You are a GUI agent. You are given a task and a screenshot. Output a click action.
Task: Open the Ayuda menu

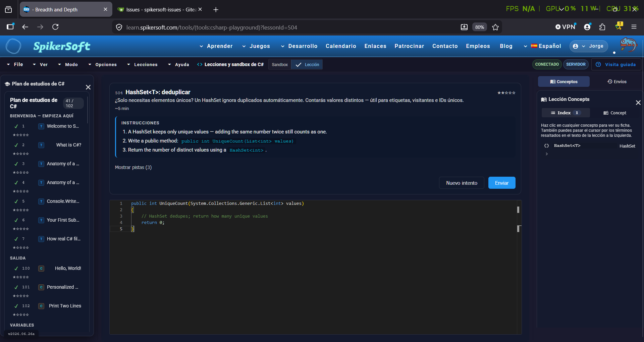click(178, 64)
